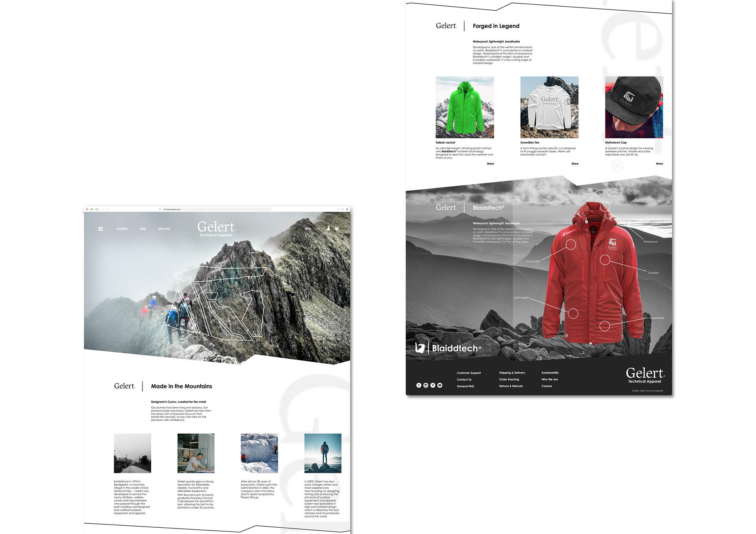Open a new browser tab with plus icon
This screenshot has height=534, width=756.
point(343,209)
